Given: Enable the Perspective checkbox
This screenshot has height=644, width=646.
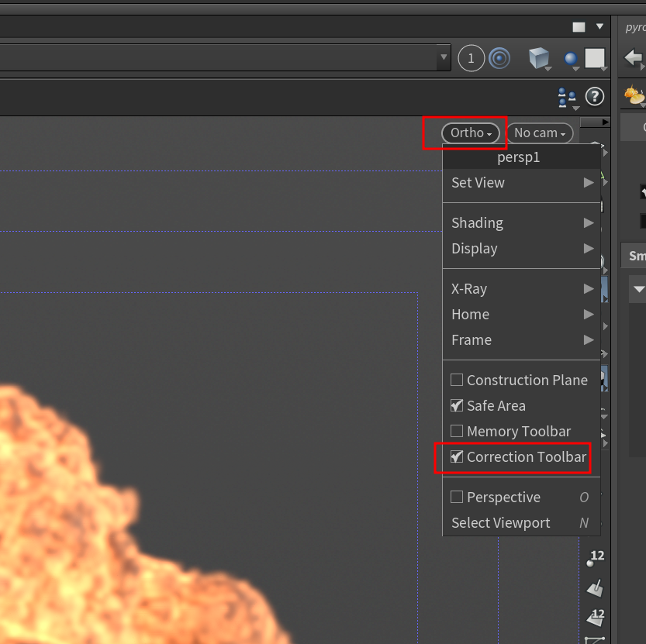Looking at the screenshot, I should (x=457, y=497).
